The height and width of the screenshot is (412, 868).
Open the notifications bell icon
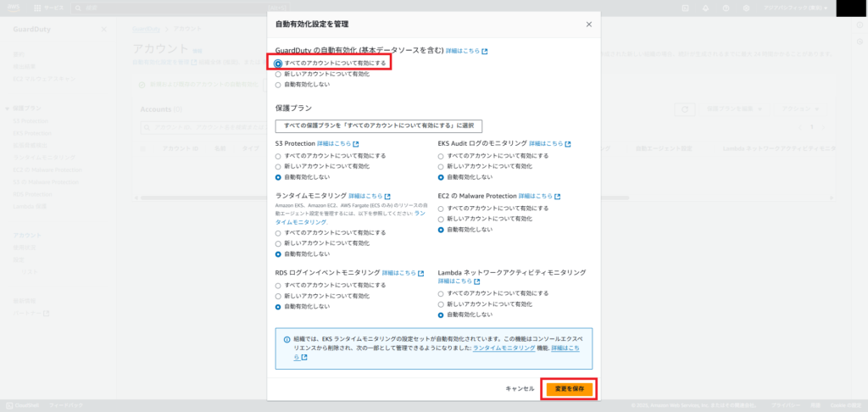click(x=706, y=8)
